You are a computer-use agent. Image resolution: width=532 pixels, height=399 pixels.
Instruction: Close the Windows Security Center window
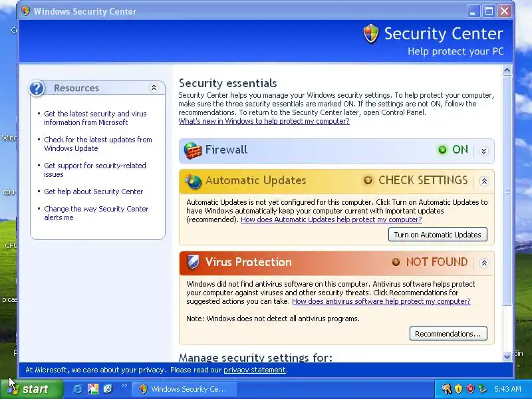coord(505,11)
